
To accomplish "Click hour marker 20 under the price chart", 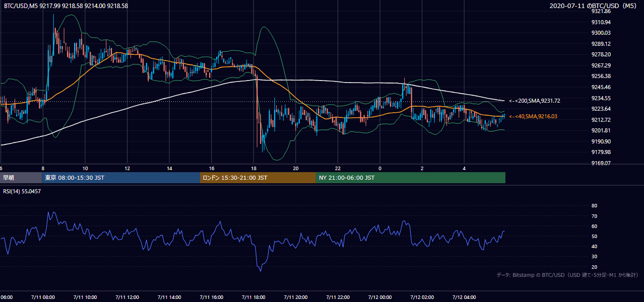I will [296, 168].
